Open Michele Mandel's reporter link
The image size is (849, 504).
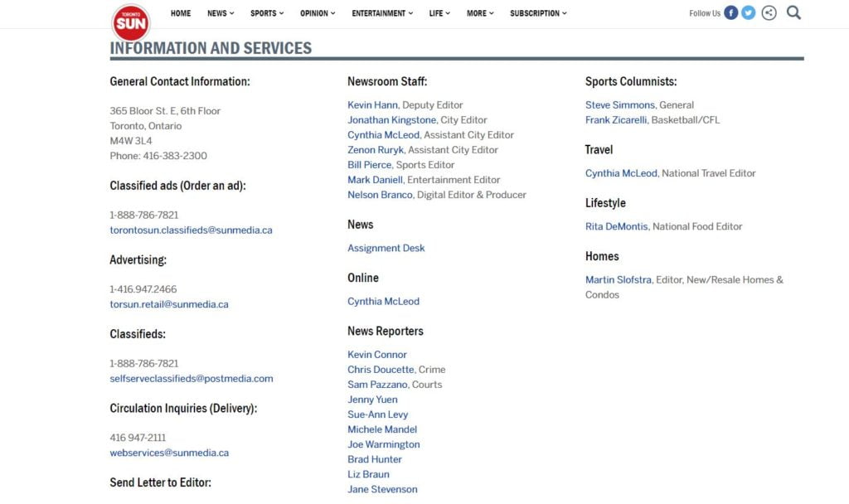[x=382, y=429]
